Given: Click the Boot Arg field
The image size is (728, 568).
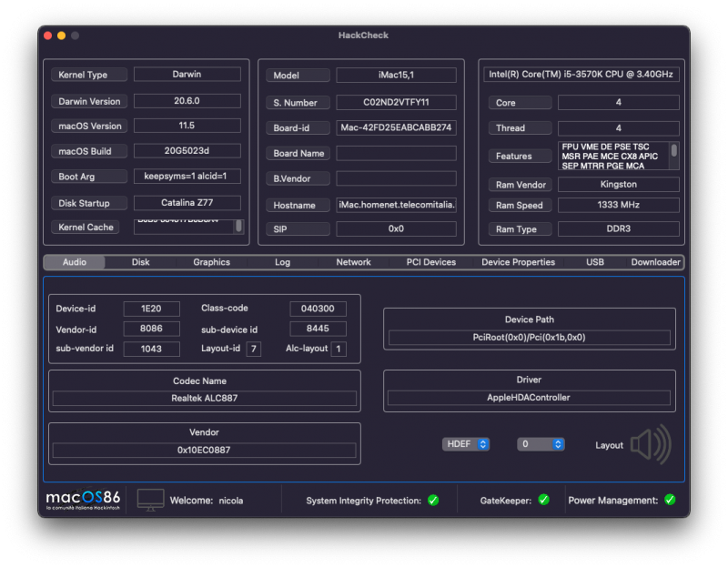Looking at the screenshot, I should point(187,177).
